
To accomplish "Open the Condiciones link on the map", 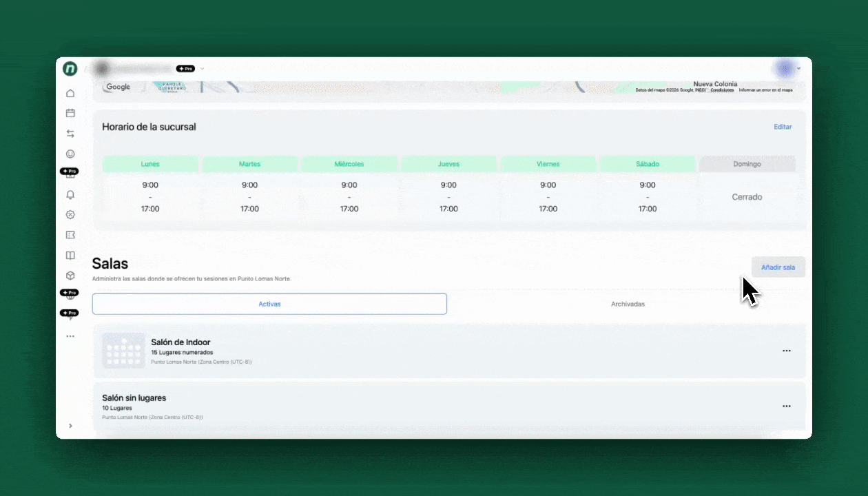I will point(722,90).
